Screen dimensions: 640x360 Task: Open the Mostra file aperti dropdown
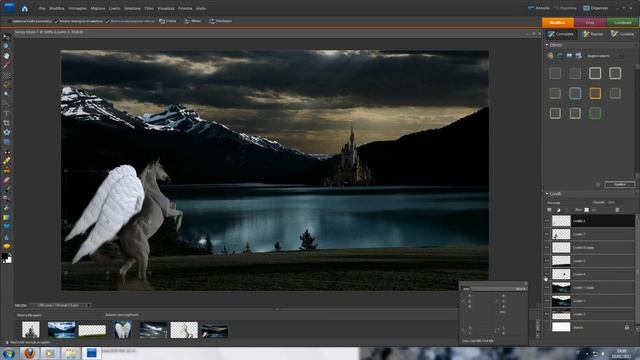pos(57,315)
